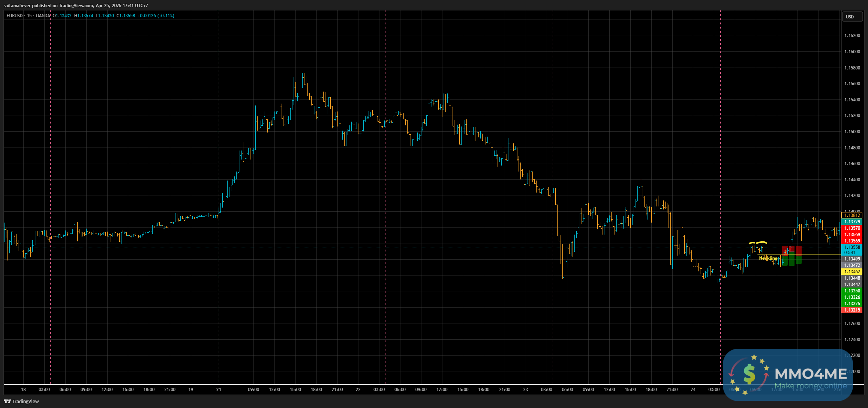Click the teal 1.13729 price label
The width and height of the screenshot is (868, 408).
tap(852, 222)
